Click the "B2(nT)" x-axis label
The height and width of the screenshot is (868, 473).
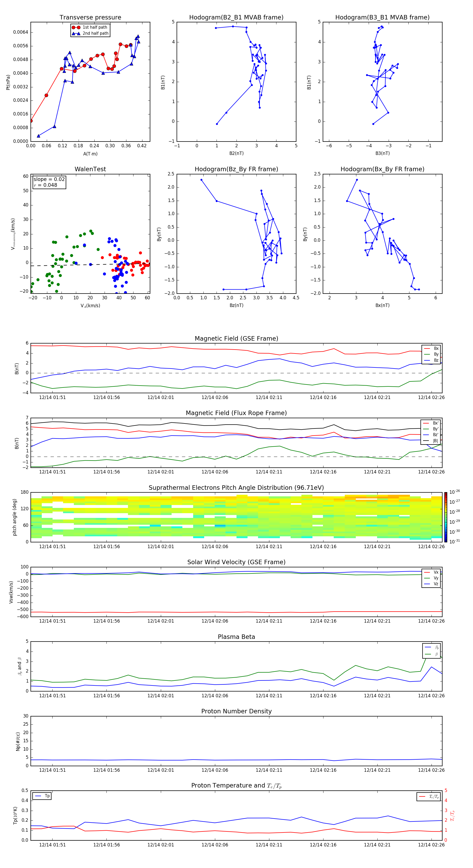pyautogui.click(x=236, y=153)
